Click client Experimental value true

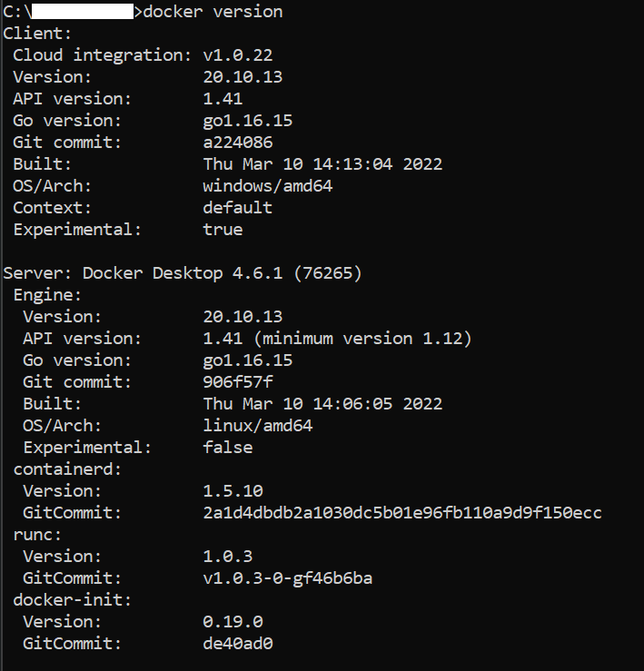tap(223, 231)
